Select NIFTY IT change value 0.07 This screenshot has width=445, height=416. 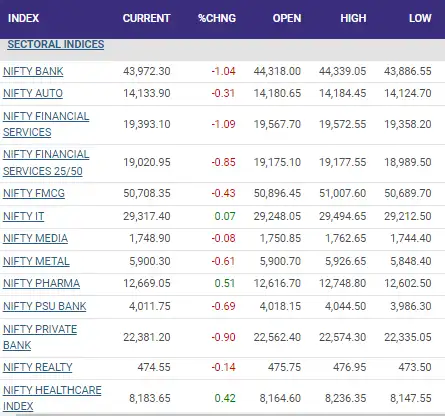tap(225, 216)
